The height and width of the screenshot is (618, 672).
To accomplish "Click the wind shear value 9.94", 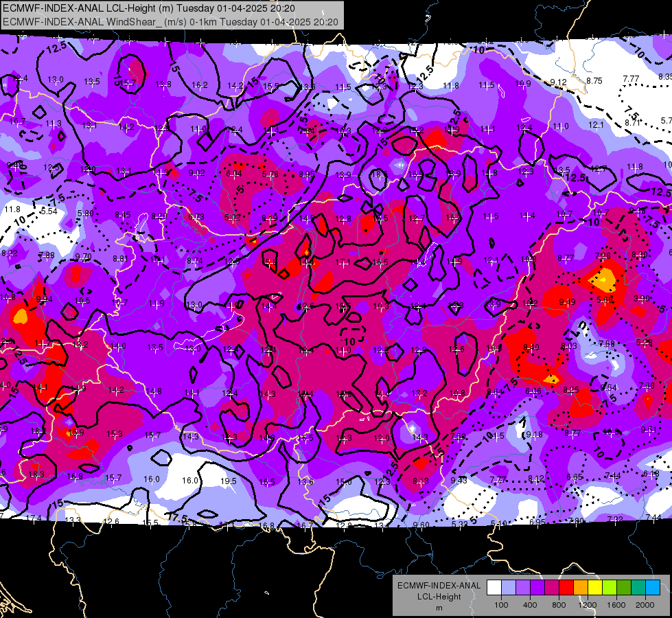I will click(x=44, y=299).
